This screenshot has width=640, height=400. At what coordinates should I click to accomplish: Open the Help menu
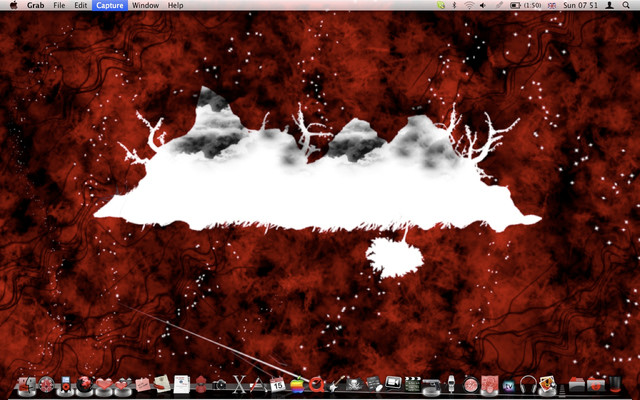point(176,5)
